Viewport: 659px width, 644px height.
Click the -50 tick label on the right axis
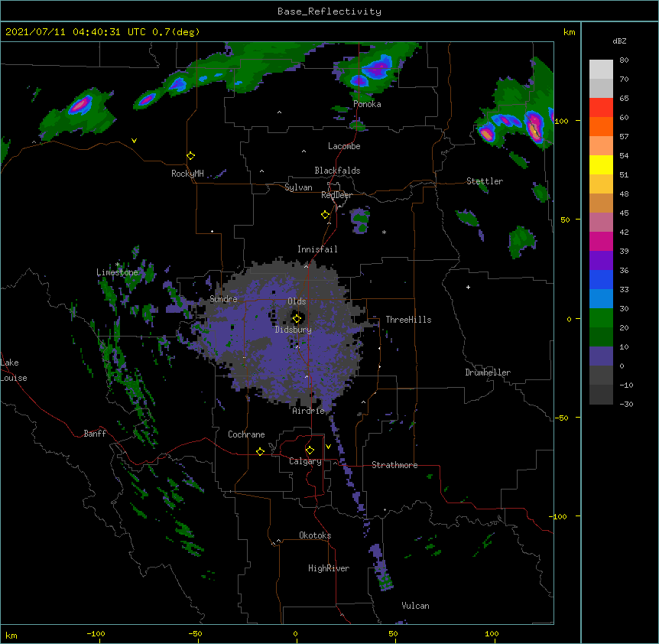pos(560,418)
